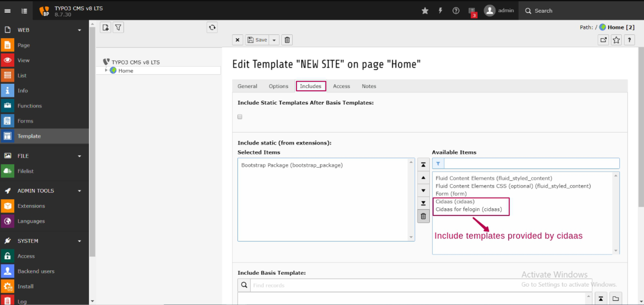The height and width of the screenshot is (305, 644).
Task: Open the Extensions module
Action: pyautogui.click(x=32, y=206)
